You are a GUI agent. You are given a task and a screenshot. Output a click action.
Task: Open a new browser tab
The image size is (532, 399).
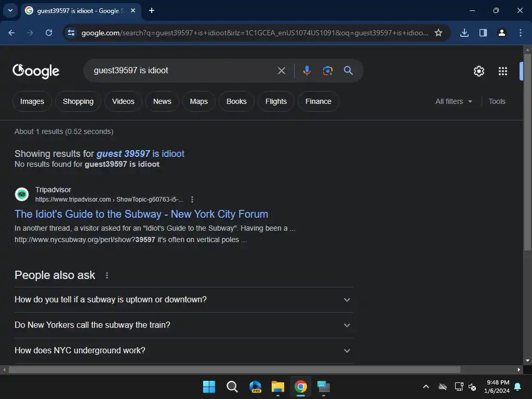(x=152, y=10)
